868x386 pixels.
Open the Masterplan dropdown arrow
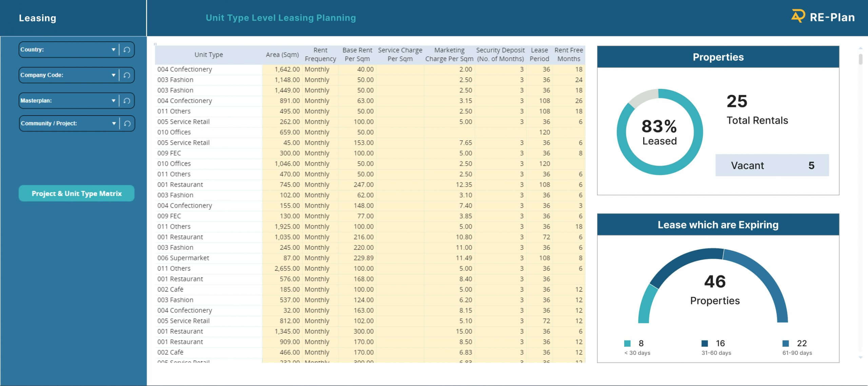click(x=113, y=101)
